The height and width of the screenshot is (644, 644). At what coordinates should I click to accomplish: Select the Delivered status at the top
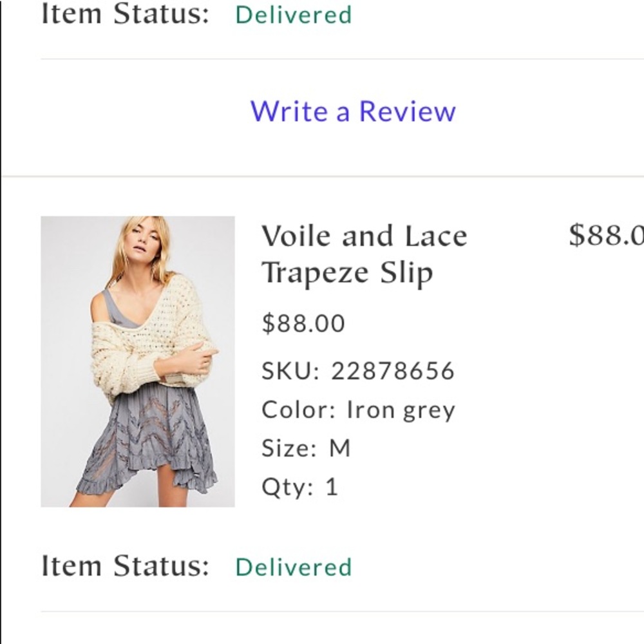point(294,14)
